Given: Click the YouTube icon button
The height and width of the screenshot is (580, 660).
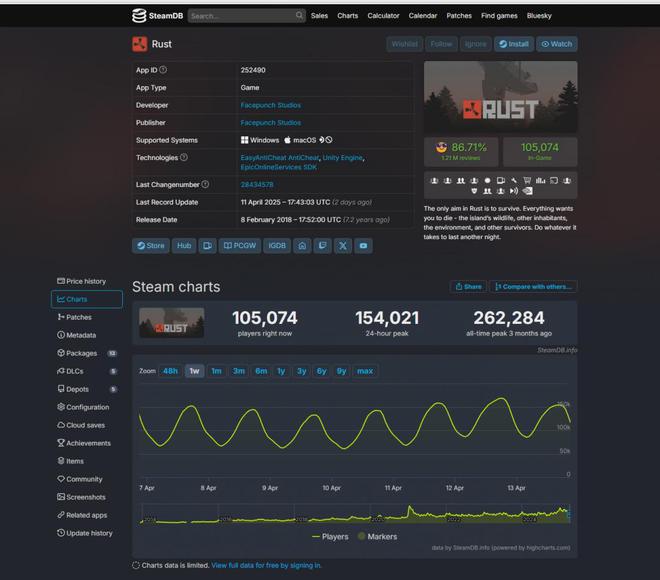Looking at the screenshot, I should (x=363, y=246).
